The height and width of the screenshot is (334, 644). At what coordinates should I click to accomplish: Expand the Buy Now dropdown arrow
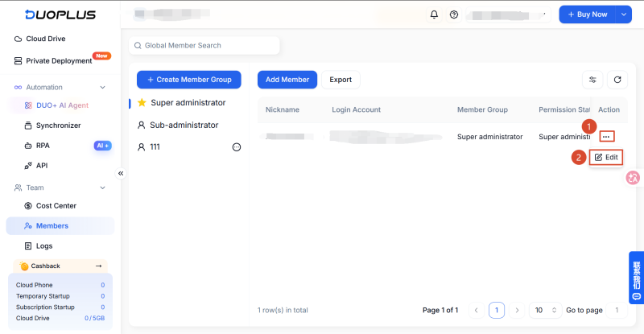coord(623,14)
